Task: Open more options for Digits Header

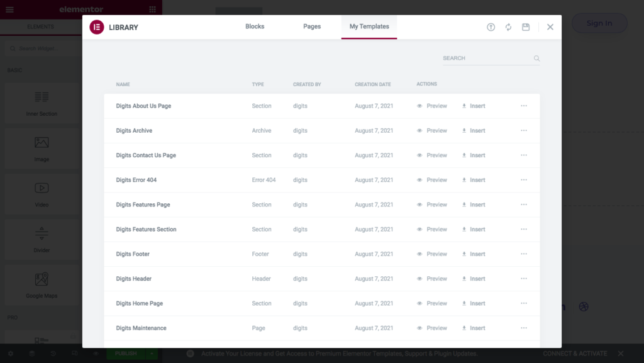Action: click(x=524, y=279)
